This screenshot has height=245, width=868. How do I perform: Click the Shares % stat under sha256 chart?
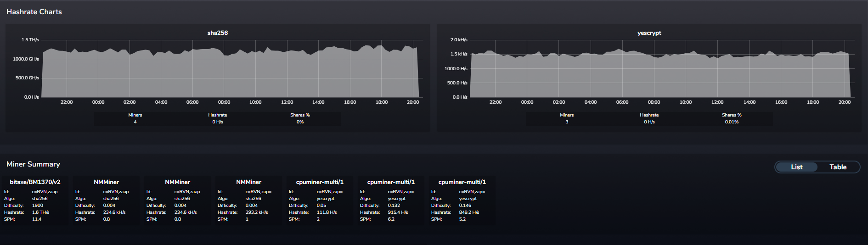pos(300,118)
